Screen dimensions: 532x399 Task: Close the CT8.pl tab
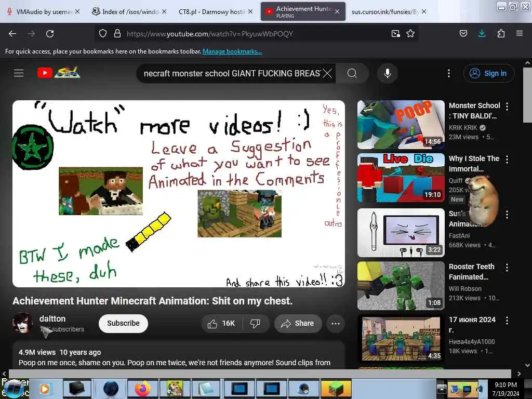pyautogui.click(x=250, y=11)
